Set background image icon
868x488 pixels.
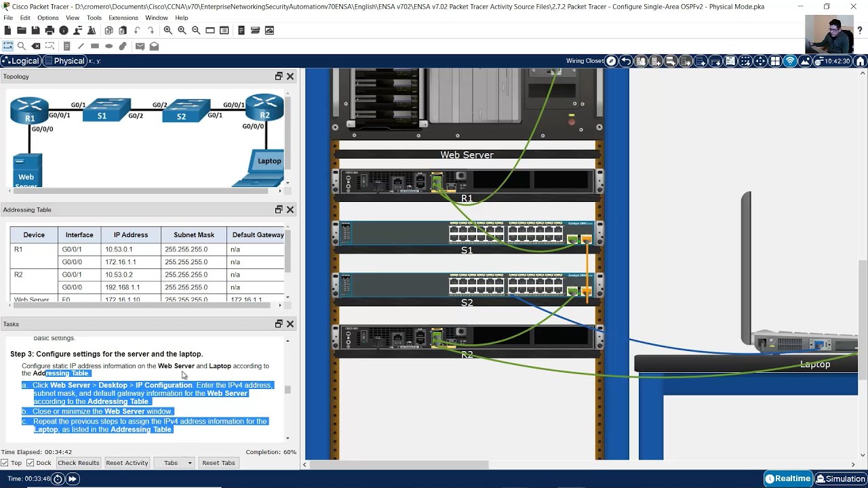point(805,61)
